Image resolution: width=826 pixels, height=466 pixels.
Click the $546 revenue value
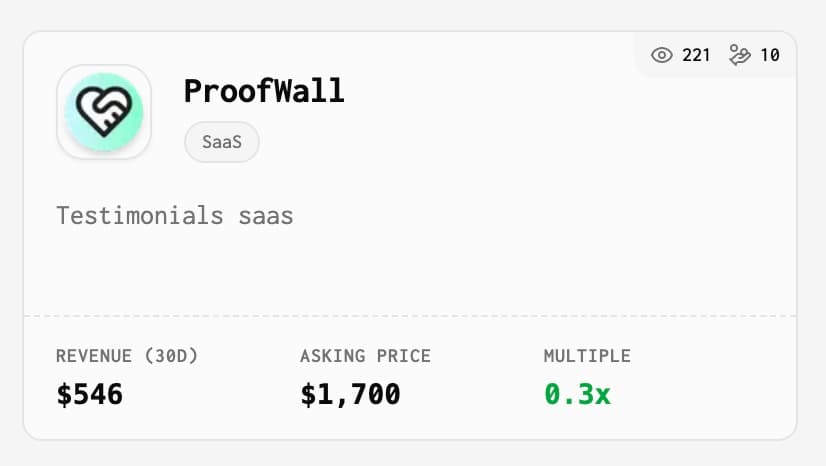pos(90,394)
